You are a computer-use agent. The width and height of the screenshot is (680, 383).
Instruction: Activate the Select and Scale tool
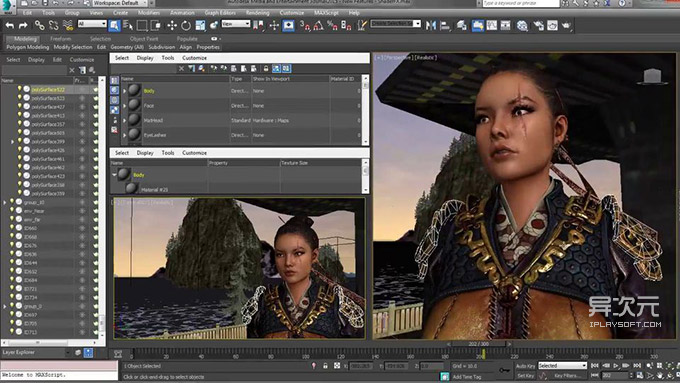click(200, 26)
